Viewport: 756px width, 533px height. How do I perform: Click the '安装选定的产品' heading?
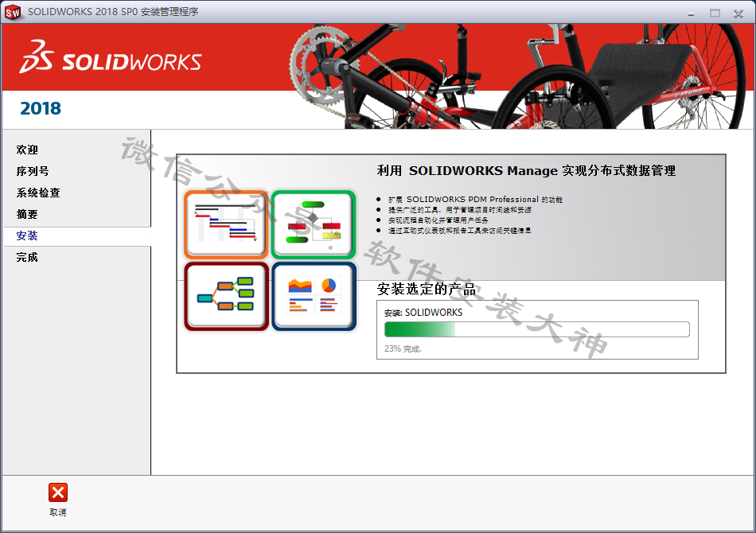[x=427, y=289]
